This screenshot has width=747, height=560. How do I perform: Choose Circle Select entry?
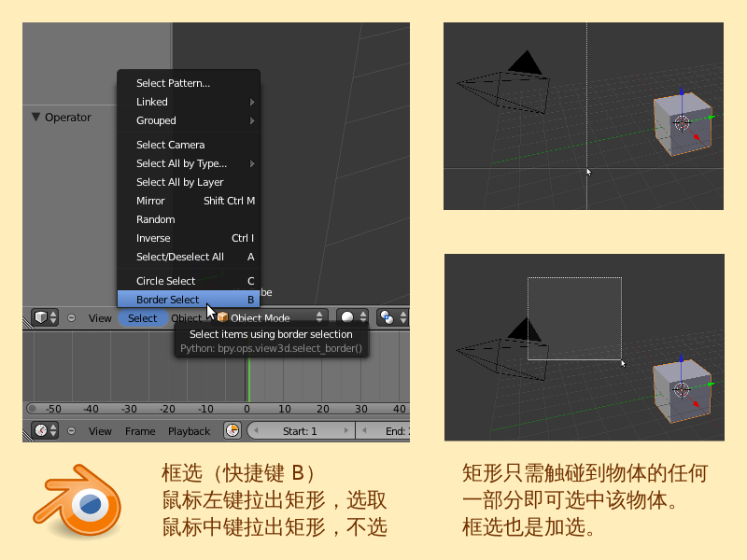tap(189, 281)
